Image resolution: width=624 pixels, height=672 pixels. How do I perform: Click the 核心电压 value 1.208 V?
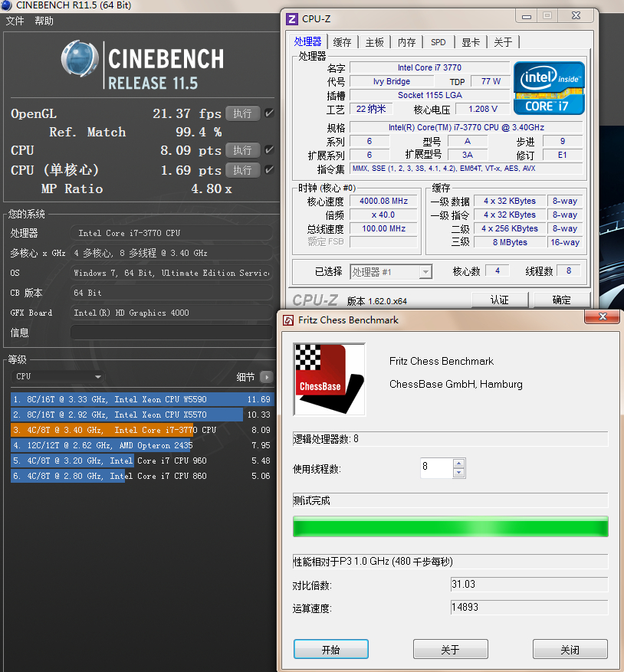tap(482, 109)
